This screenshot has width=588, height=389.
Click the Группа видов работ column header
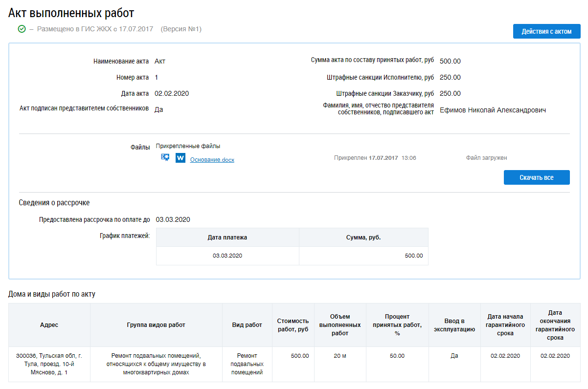[x=156, y=325]
